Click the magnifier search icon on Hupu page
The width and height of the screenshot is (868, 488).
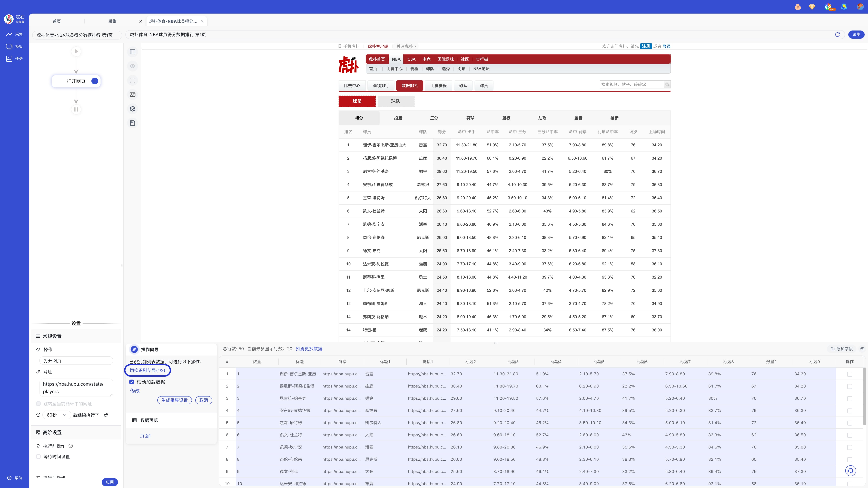tap(667, 84)
